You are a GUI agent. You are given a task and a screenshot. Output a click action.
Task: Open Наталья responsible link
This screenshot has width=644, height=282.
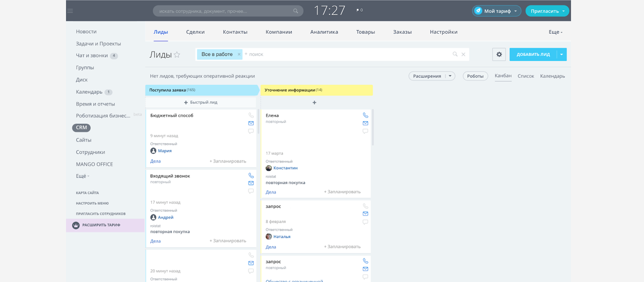pos(282,236)
